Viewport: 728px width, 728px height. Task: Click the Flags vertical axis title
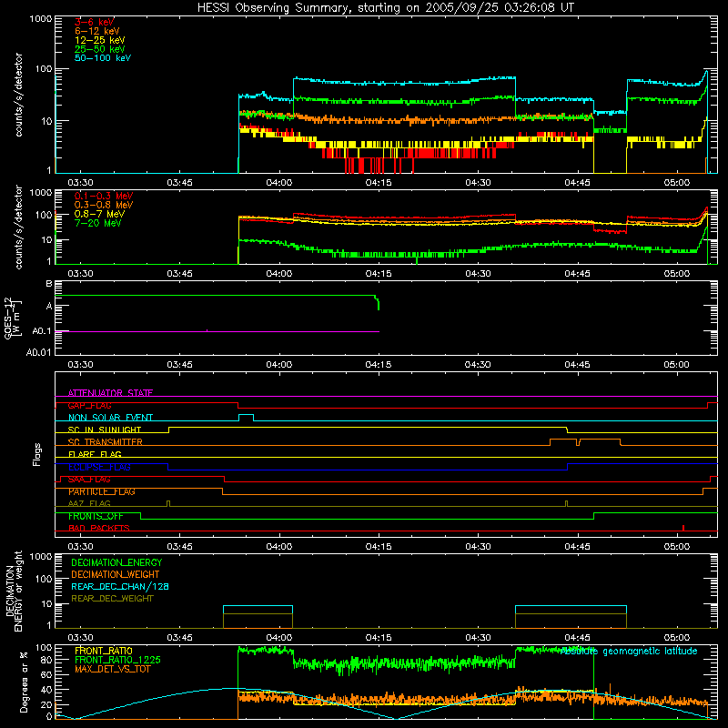[x=37, y=454]
